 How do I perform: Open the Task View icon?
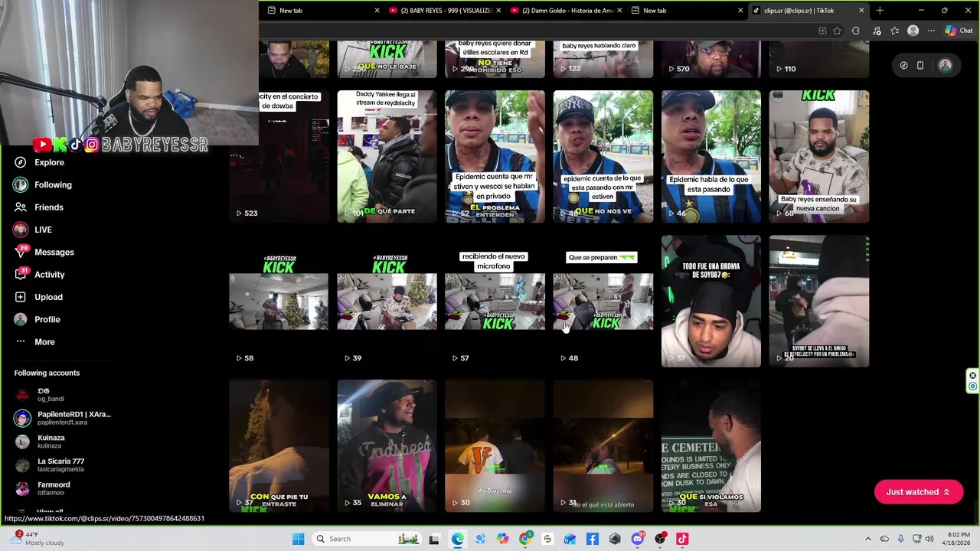[x=434, y=539]
